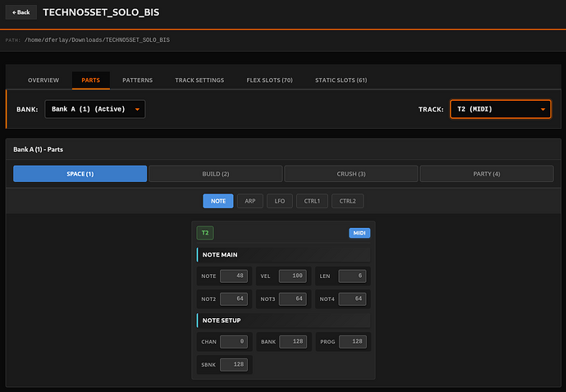Switch to the CTRL2 page
The image size is (566, 392).
point(347,201)
